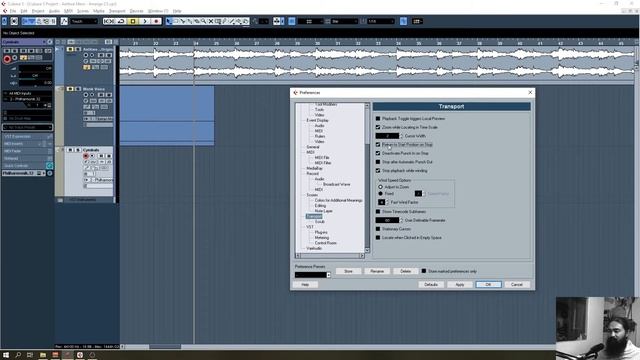Select Event Display in preferences tree
The image size is (640, 360).
click(x=318, y=120)
